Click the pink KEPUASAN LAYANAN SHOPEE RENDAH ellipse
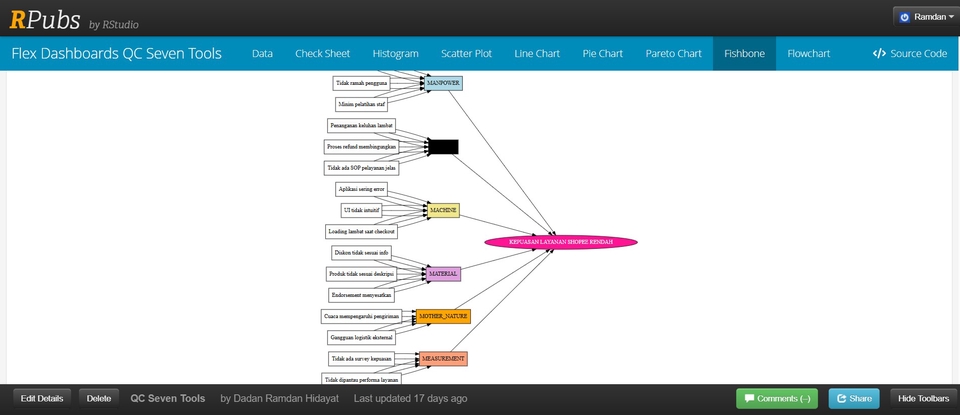Screen dimensions: 960x415 (x=561, y=242)
